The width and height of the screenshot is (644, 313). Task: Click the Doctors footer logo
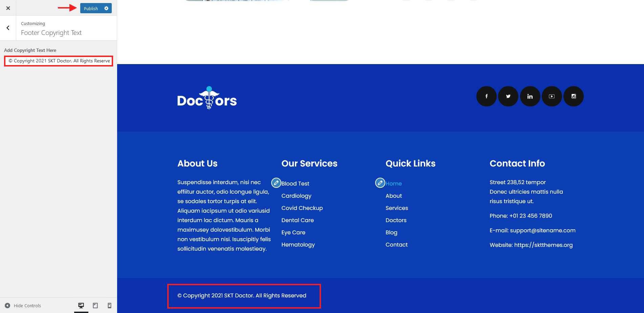click(207, 98)
